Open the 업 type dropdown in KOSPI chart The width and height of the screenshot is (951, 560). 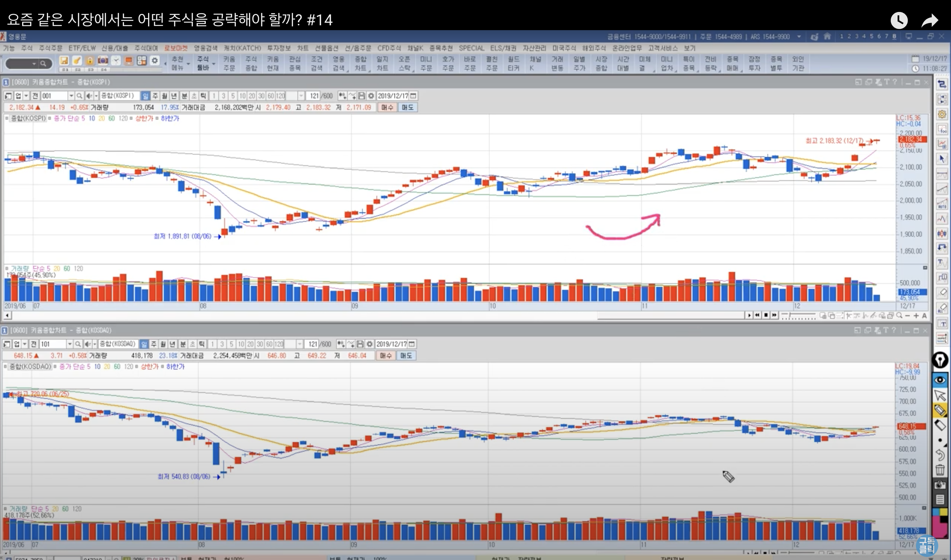[26, 96]
